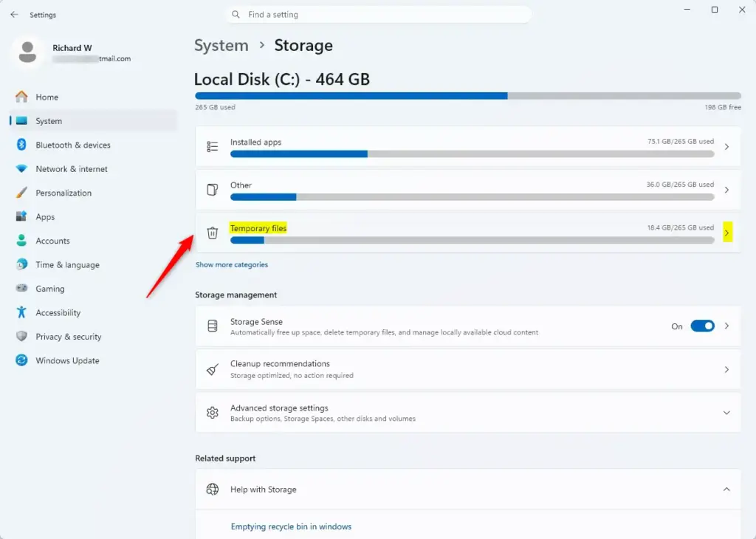This screenshot has height=539, width=756.
Task: Click the Personalization paintbrush icon
Action: click(21, 193)
